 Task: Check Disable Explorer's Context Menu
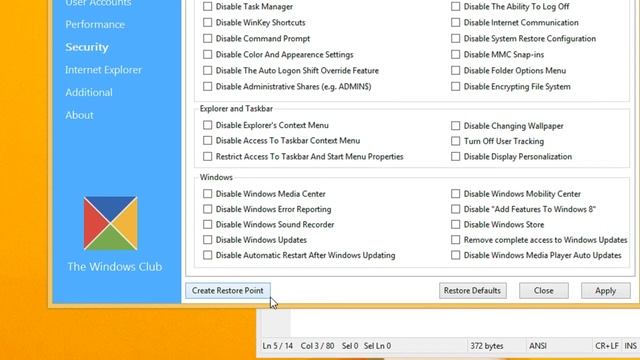pos(207,125)
